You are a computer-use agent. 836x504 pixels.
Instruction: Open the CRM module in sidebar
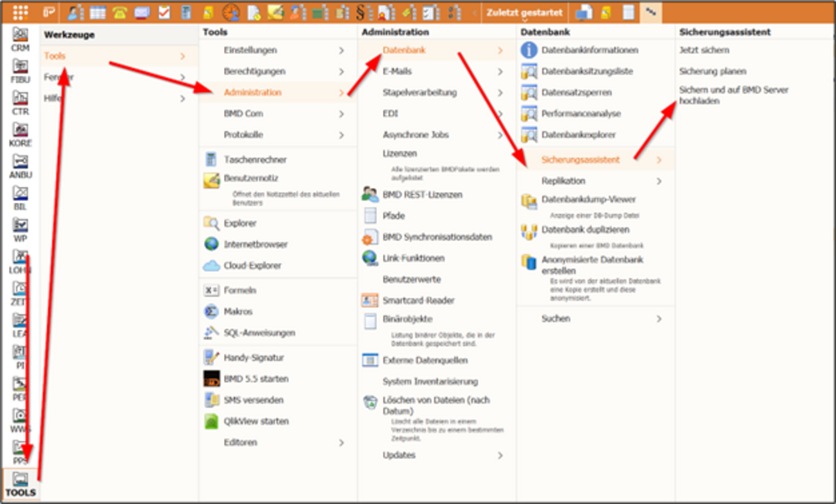tap(20, 40)
